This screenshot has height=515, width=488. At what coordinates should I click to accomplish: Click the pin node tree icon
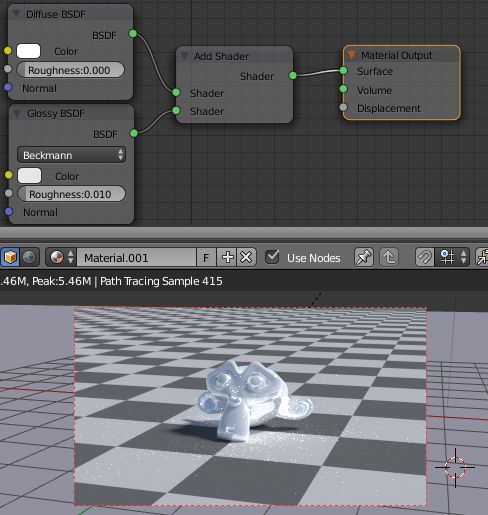(x=364, y=257)
